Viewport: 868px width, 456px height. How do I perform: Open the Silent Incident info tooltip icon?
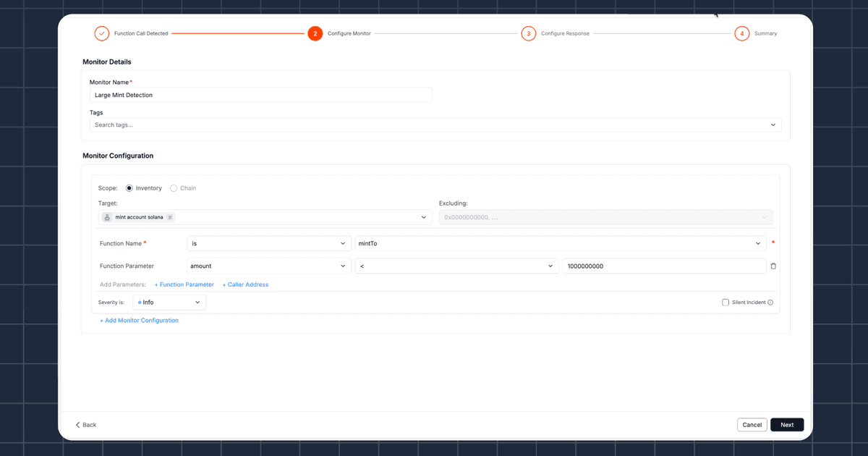[x=770, y=303]
